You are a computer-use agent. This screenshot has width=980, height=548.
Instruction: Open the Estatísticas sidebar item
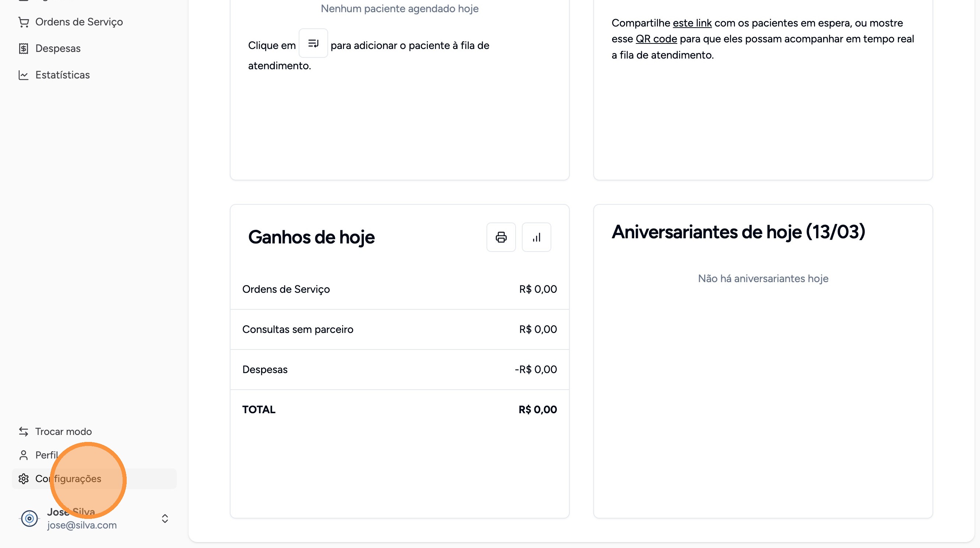62,75
